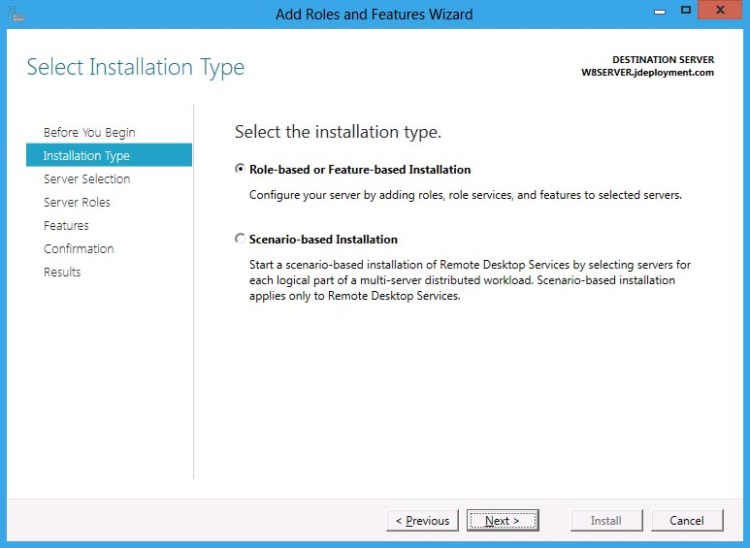Click Next to continue the wizard
The image size is (750, 548).
pyautogui.click(x=502, y=521)
